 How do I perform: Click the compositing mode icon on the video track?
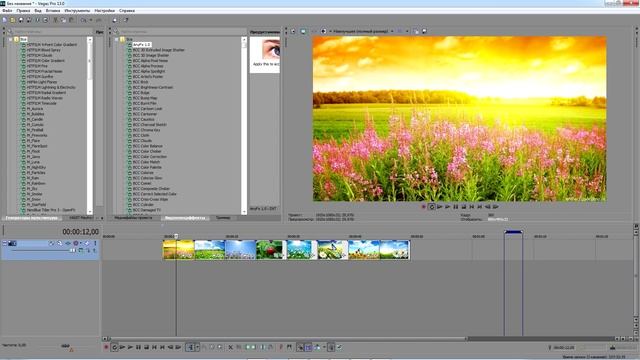tap(80, 250)
